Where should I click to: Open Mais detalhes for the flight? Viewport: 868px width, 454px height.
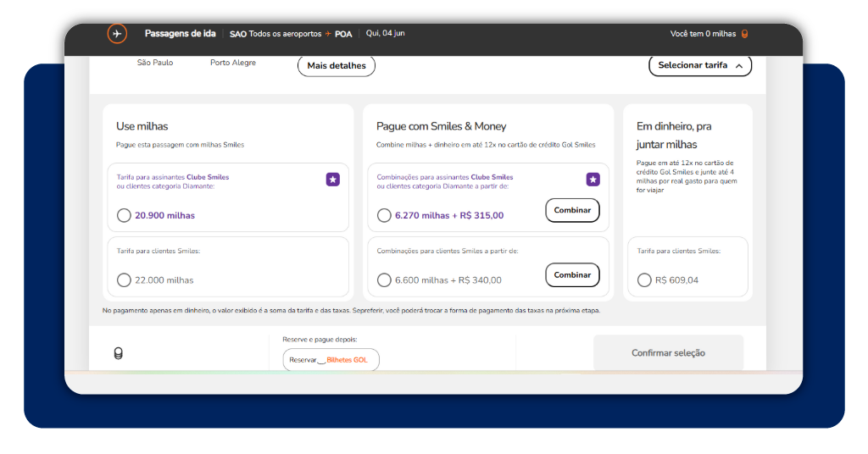(x=337, y=66)
